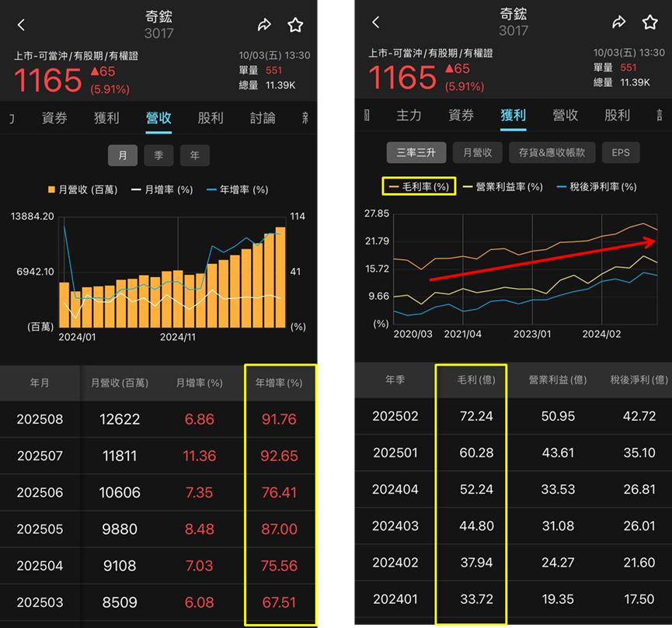Image resolution: width=672 pixels, height=628 pixels.
Task: Select row 202404 in profit table
Action: pos(514,490)
